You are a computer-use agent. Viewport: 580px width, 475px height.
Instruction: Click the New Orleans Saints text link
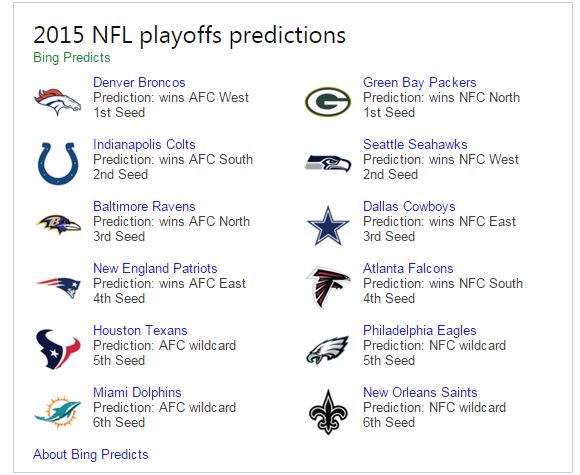click(420, 392)
